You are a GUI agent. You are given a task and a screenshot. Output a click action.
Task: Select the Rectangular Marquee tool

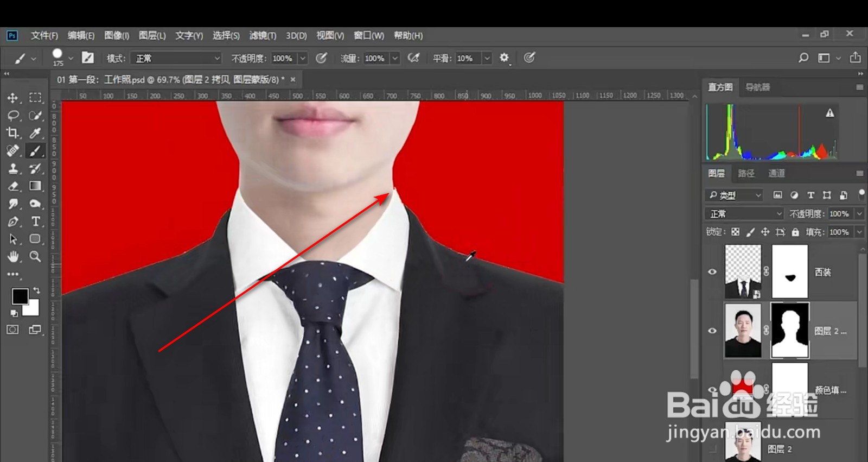point(35,98)
